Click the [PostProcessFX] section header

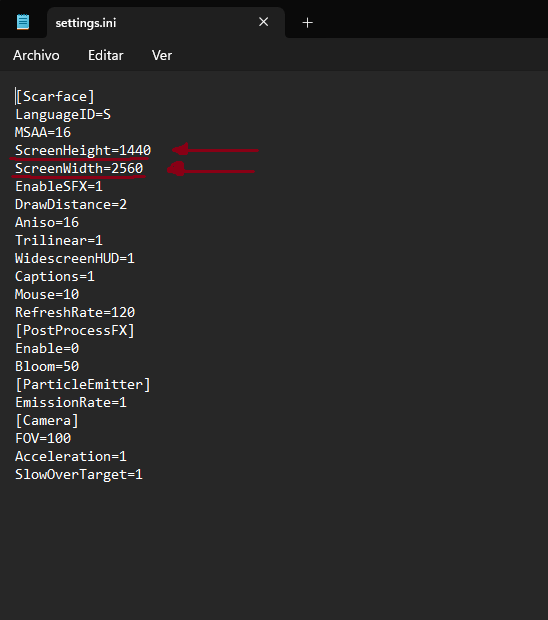(x=75, y=331)
